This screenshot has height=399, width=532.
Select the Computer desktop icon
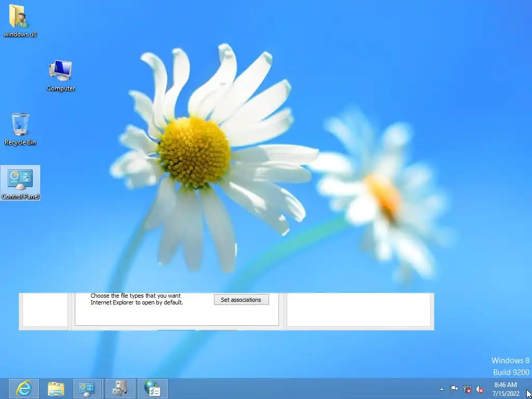[61, 76]
